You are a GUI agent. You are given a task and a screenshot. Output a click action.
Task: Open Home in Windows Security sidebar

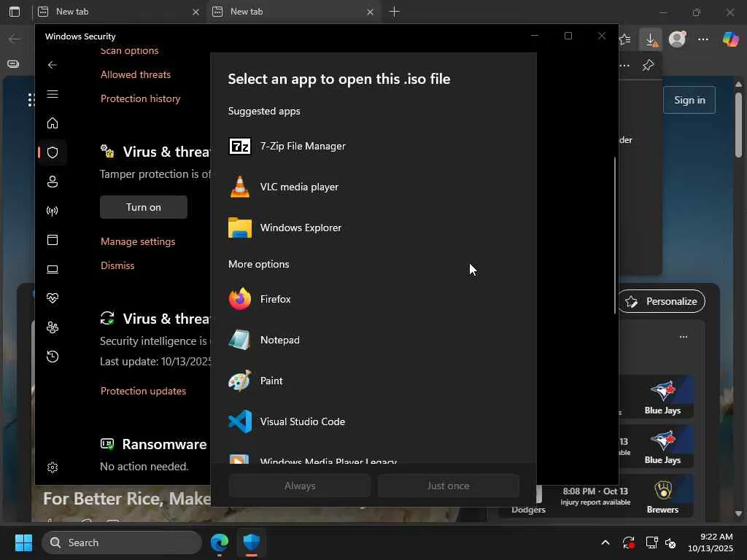(53, 123)
